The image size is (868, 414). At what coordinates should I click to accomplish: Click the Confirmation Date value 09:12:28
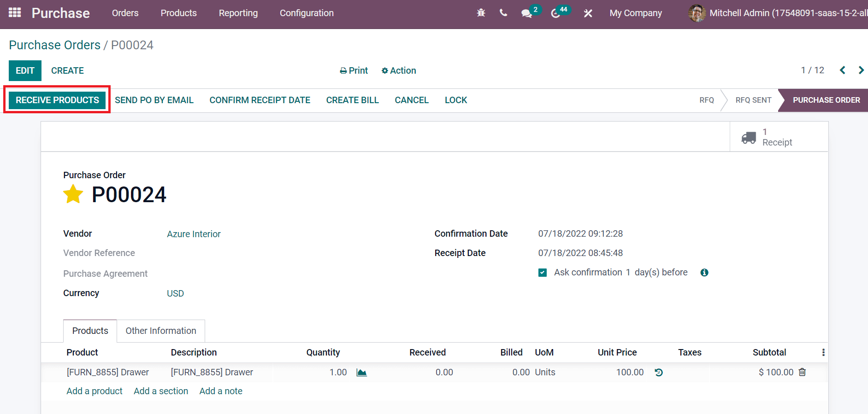[580, 233]
